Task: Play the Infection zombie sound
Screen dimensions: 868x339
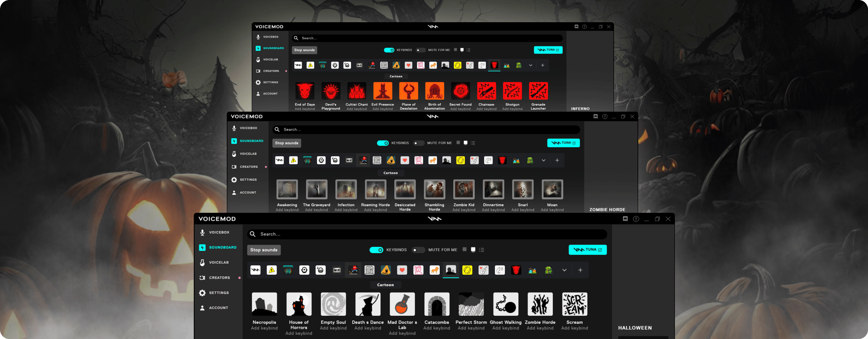Action: coord(346,189)
